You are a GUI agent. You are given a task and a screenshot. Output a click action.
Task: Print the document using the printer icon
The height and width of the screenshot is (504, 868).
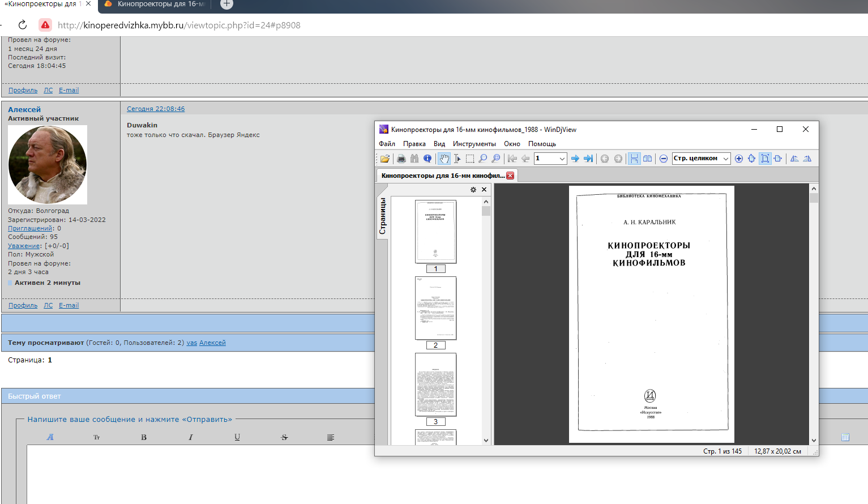click(x=401, y=159)
